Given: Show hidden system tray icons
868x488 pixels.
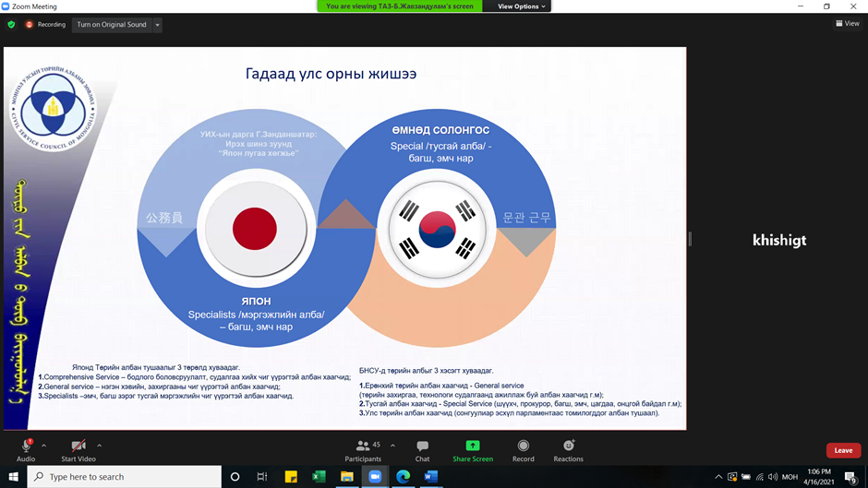Looking at the screenshot, I should (718, 476).
